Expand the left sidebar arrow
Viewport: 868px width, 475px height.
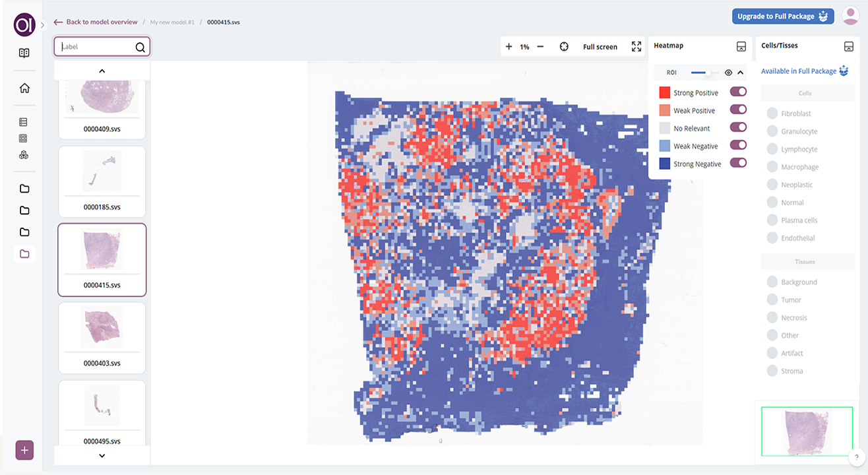42,25
